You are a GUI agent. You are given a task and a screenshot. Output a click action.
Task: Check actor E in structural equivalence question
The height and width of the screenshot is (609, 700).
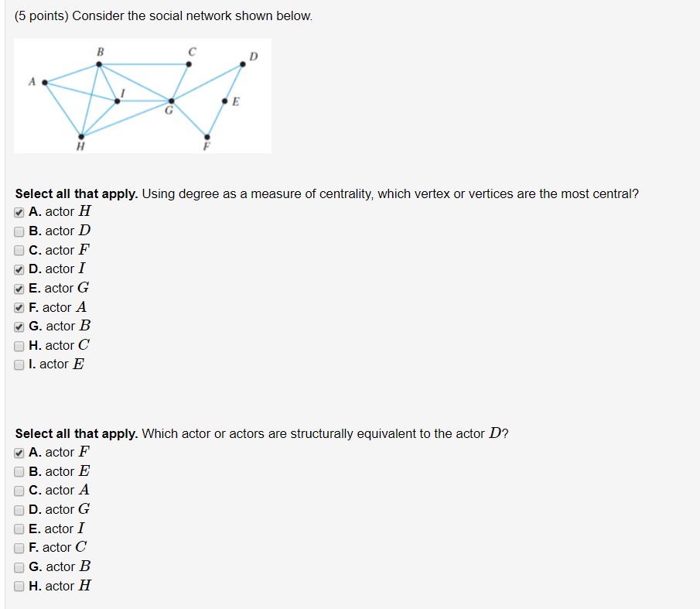tap(19, 472)
